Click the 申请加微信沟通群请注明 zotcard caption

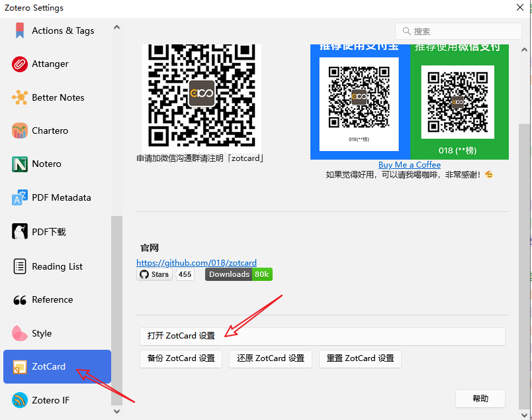click(x=200, y=158)
